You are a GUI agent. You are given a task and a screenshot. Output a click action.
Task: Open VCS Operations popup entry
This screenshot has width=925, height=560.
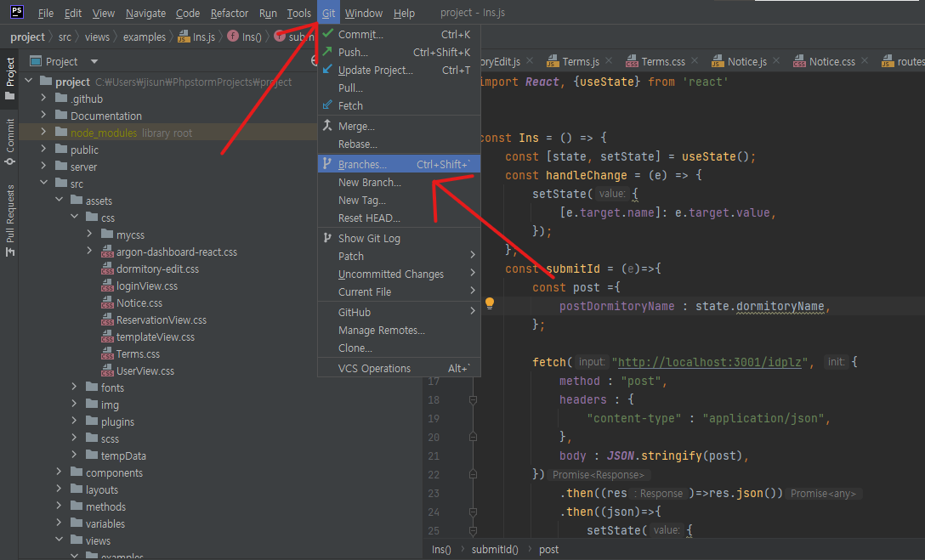(399, 369)
